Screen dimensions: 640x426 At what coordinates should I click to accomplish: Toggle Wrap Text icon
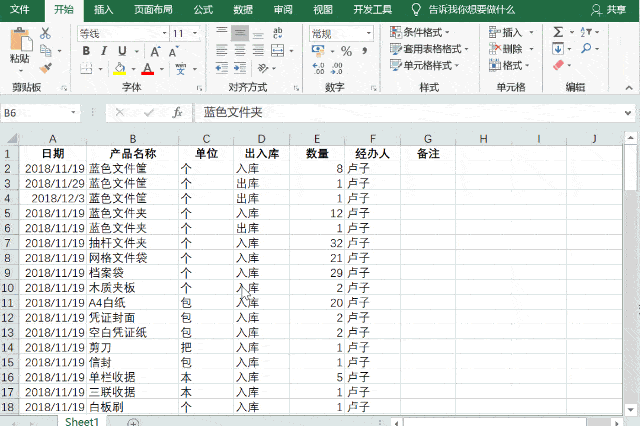click(278, 33)
